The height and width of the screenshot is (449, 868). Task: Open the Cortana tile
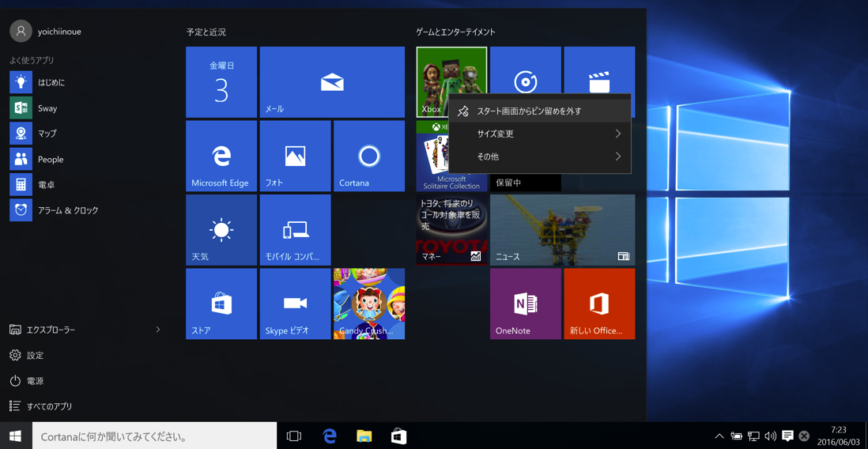[x=369, y=157]
